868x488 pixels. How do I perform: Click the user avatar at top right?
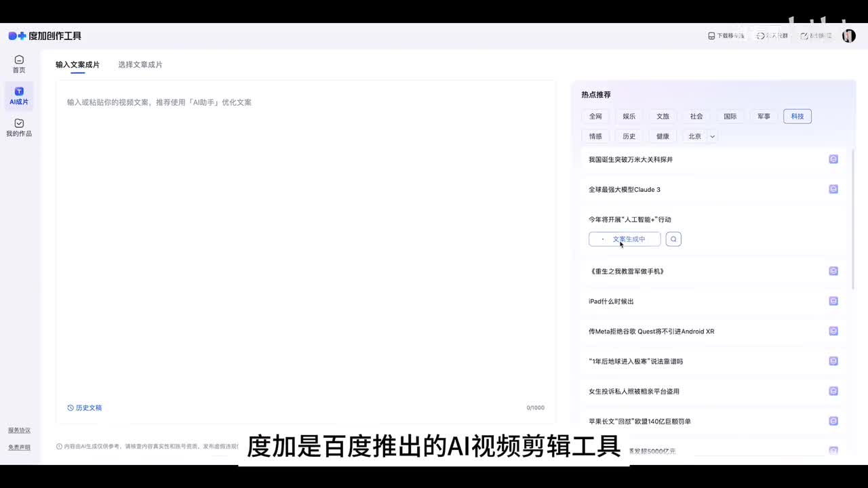tap(848, 36)
